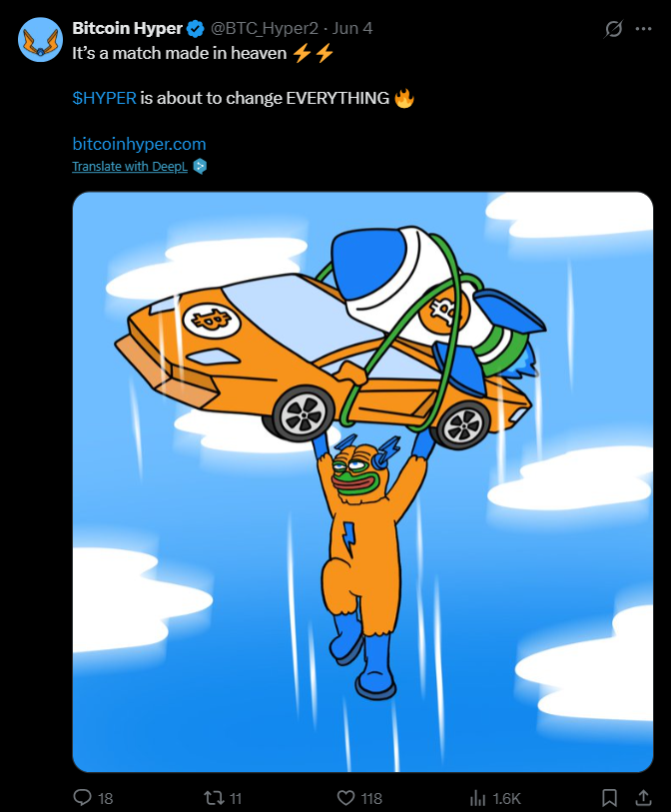Click the share icon at bottom right
Screen dimensions: 671x812
pos(644,798)
